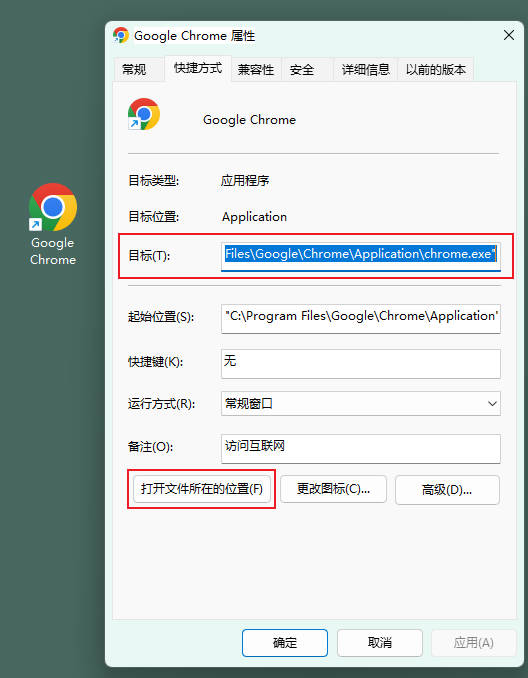Click the 高级(D)... button
This screenshot has width=528, height=678.
[x=447, y=489]
